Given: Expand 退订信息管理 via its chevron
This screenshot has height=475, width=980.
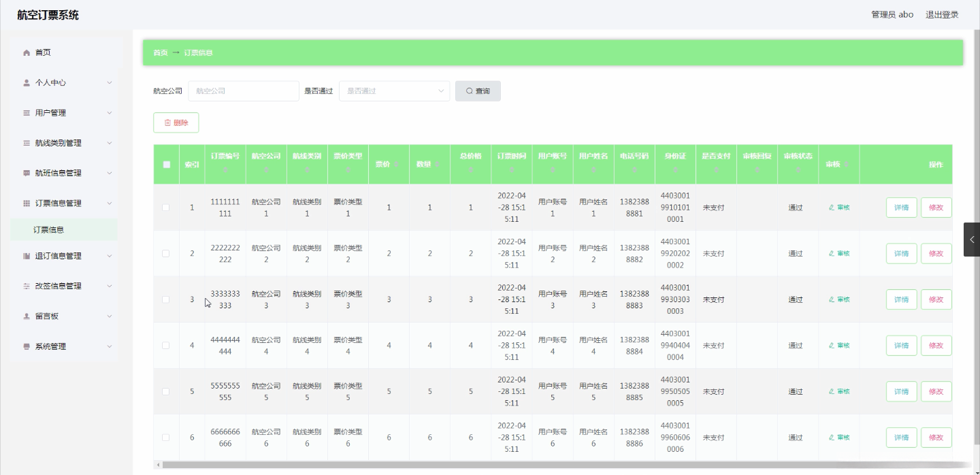Looking at the screenshot, I should click(109, 256).
